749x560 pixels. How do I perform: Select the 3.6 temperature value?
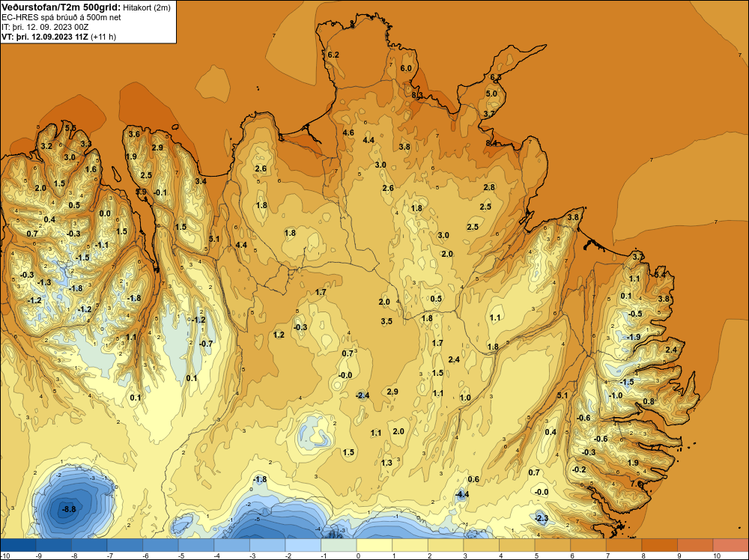pyautogui.click(x=134, y=134)
